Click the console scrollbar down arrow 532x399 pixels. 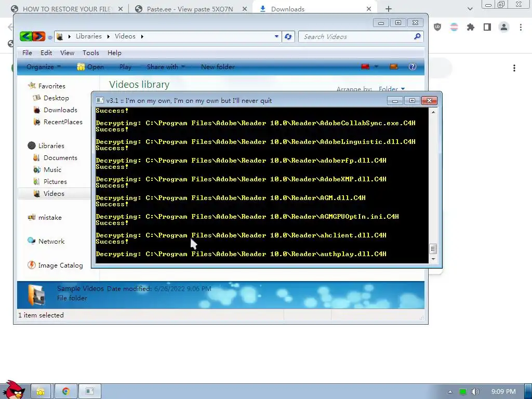tap(433, 259)
